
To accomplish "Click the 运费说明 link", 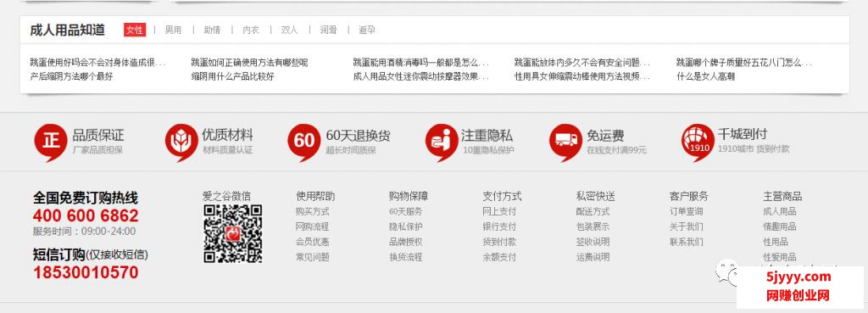I will coord(593,257).
